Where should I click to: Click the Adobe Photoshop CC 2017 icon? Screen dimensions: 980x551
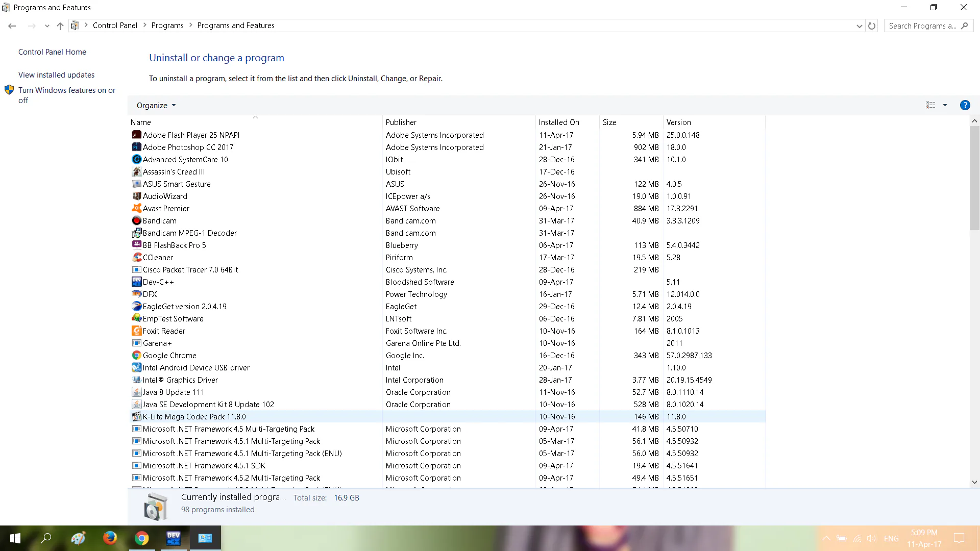[136, 147]
